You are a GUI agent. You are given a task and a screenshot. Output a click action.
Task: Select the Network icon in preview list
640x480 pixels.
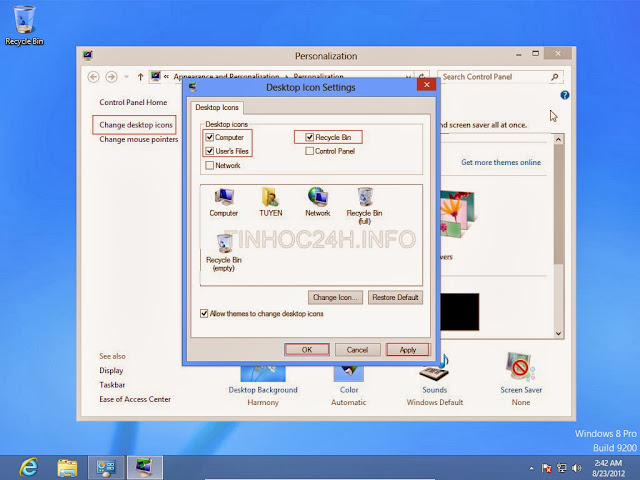click(x=318, y=202)
